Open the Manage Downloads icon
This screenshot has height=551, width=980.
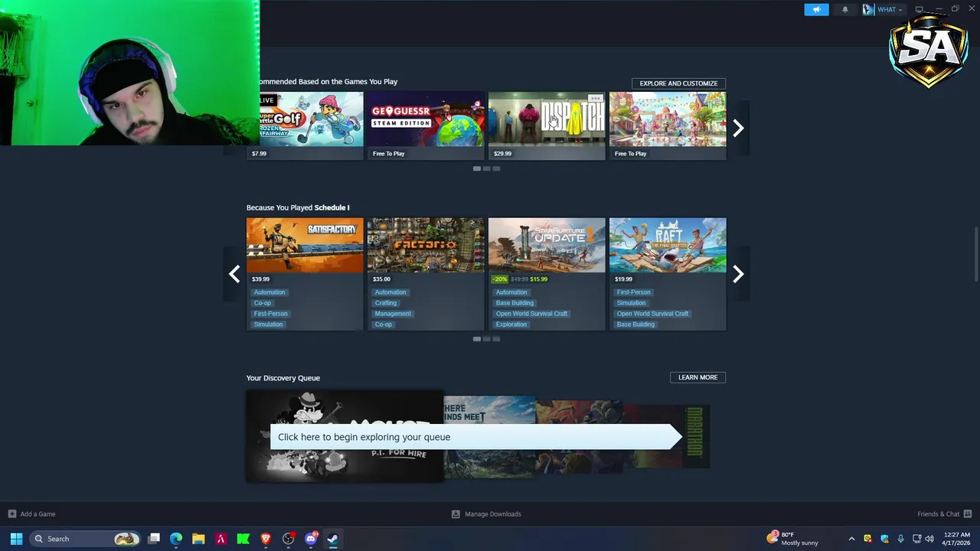[x=456, y=514]
